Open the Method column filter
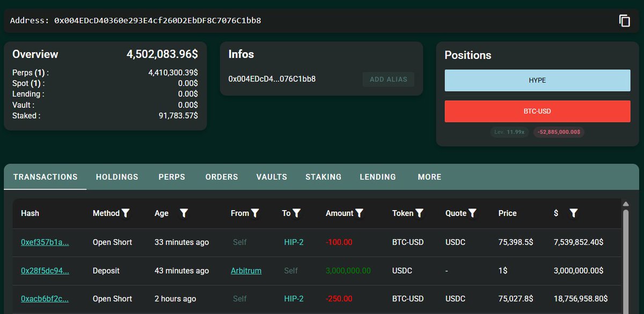This screenshot has height=314, width=644. click(x=126, y=213)
